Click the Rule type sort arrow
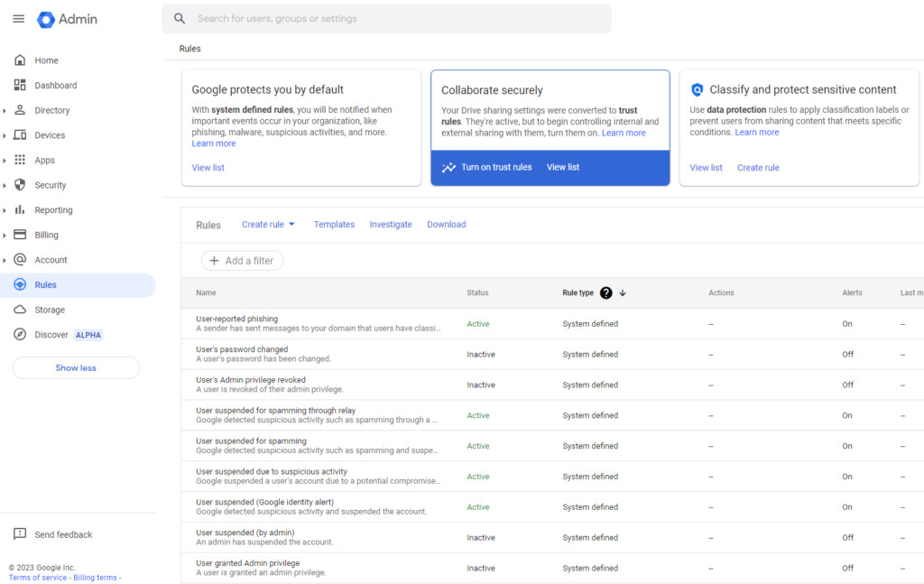The height and width of the screenshot is (584, 924). (x=623, y=292)
